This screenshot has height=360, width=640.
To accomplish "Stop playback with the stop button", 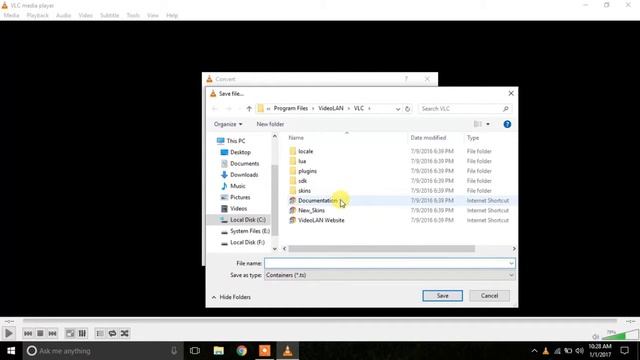I will (x=40, y=333).
